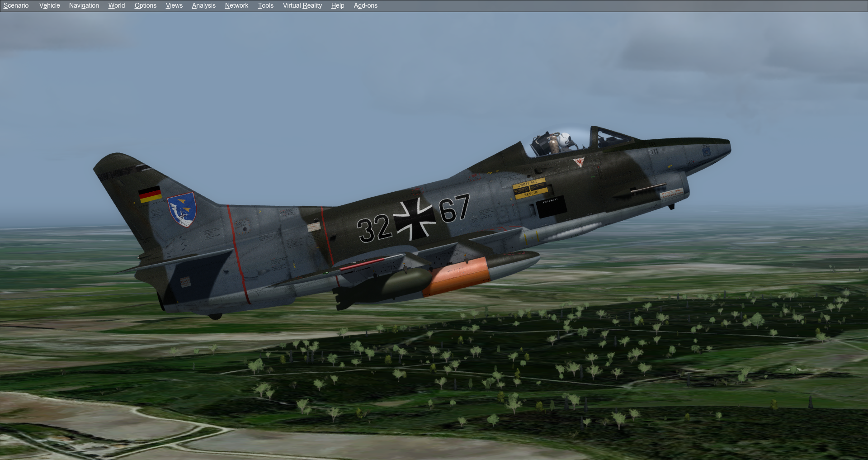Open the Add-ons menu
Viewport: 868px width, 460px height.
[366, 5]
